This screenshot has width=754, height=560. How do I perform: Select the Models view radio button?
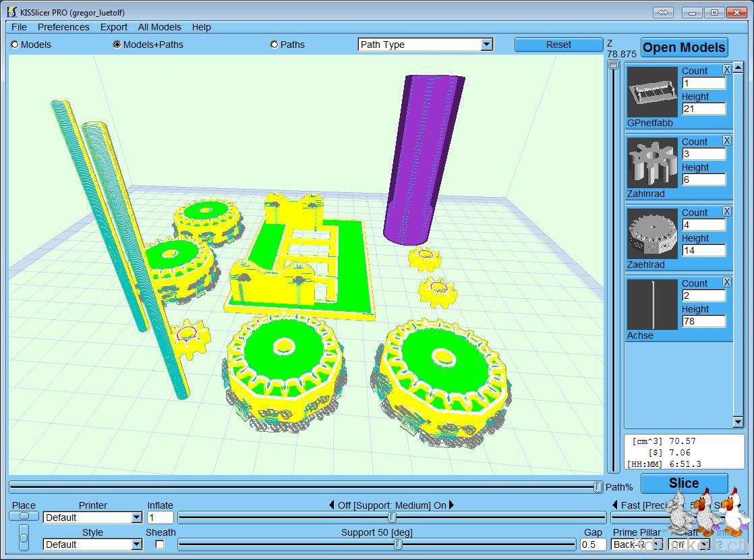(x=14, y=45)
